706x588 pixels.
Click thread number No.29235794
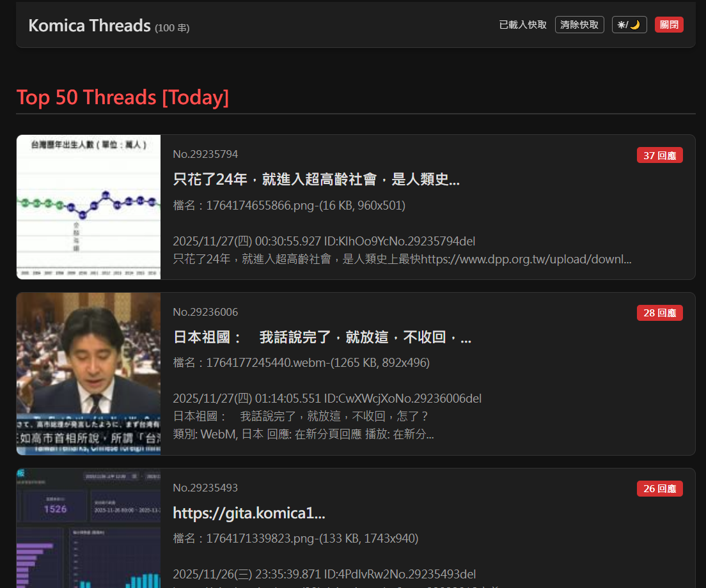[205, 154]
